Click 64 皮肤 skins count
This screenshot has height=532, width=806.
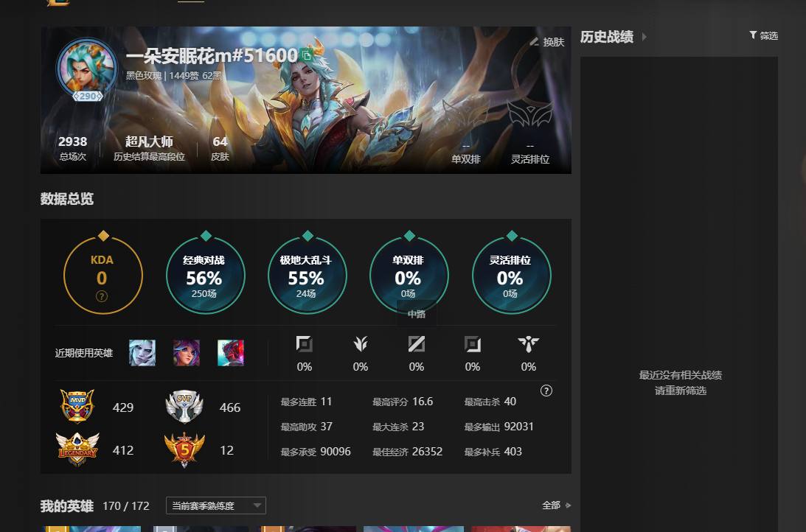[220, 148]
